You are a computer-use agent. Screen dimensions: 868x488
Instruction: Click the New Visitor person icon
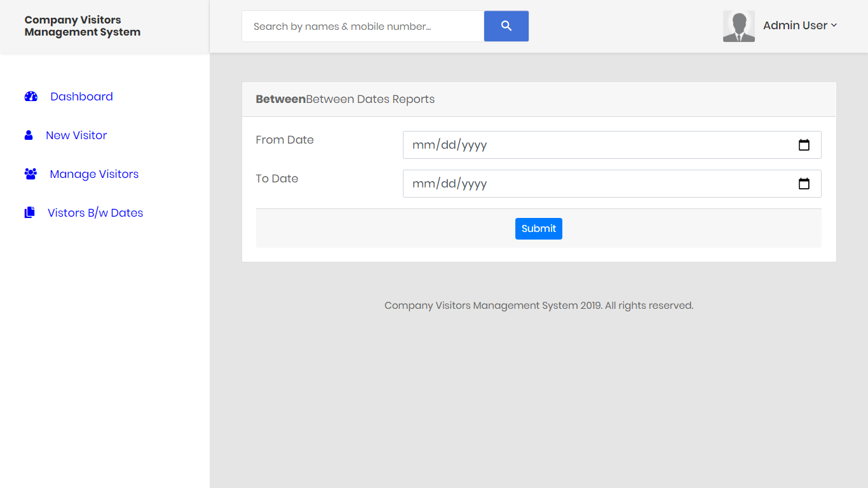pyautogui.click(x=29, y=135)
